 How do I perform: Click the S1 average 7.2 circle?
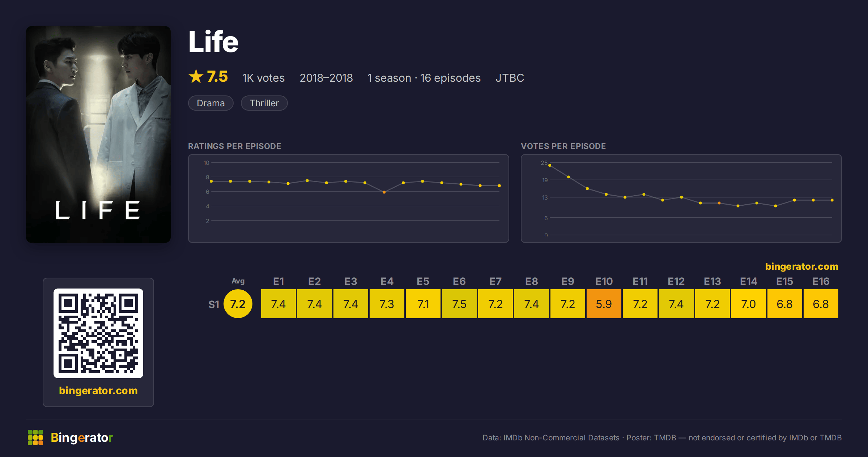(x=238, y=304)
